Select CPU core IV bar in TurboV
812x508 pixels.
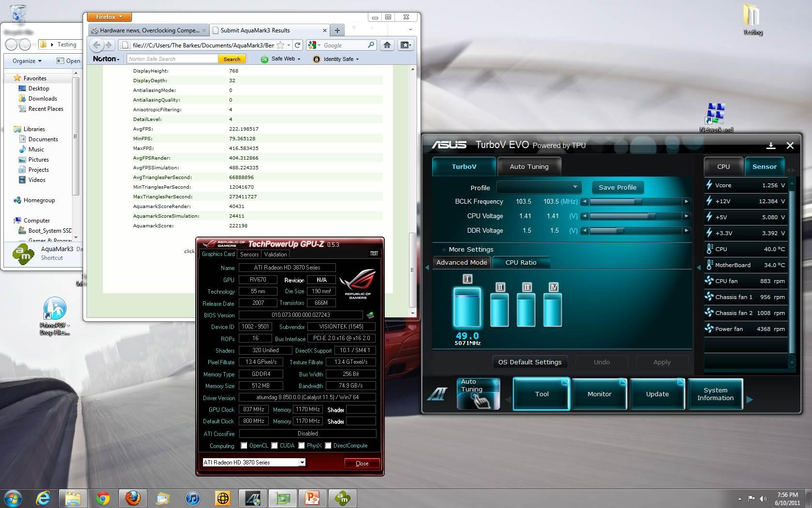553,310
